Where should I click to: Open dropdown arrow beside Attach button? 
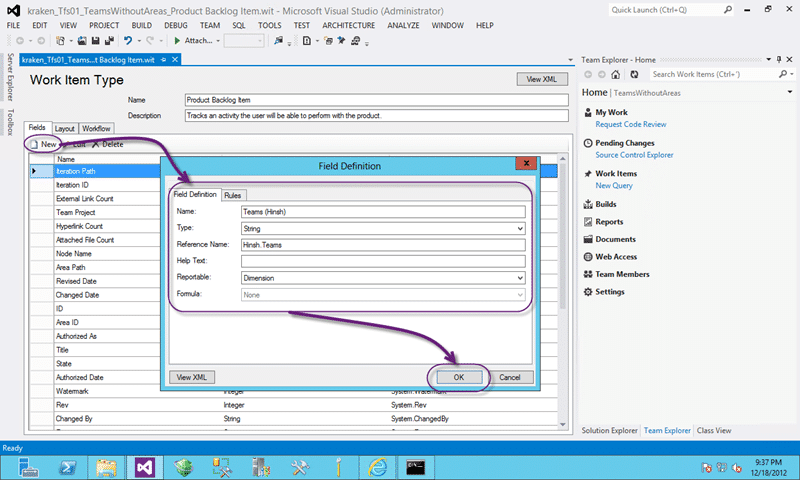(218, 41)
